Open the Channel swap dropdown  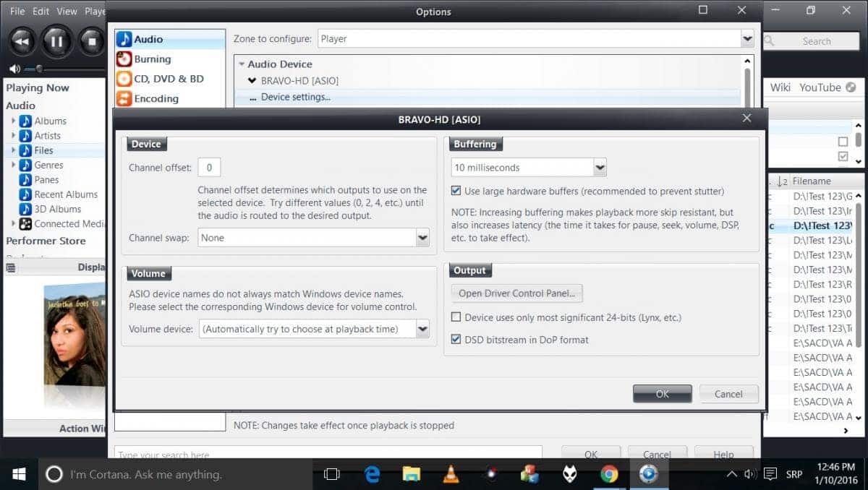point(422,237)
